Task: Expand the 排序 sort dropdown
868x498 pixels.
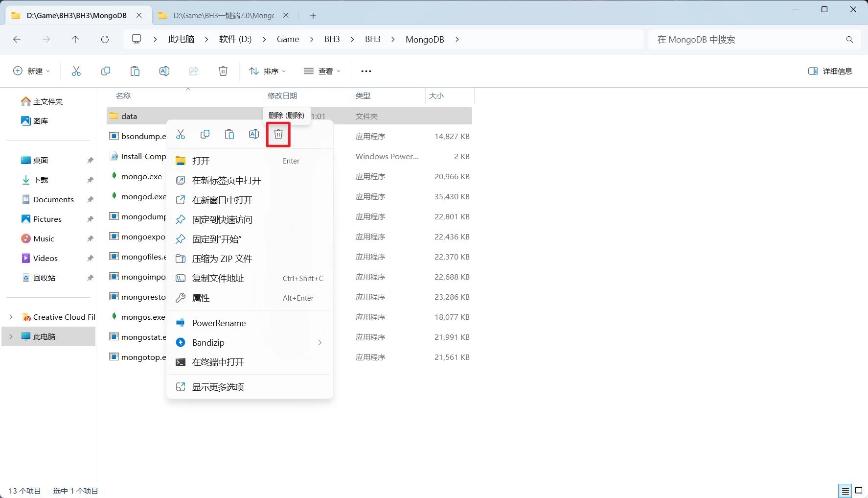Action: (267, 71)
